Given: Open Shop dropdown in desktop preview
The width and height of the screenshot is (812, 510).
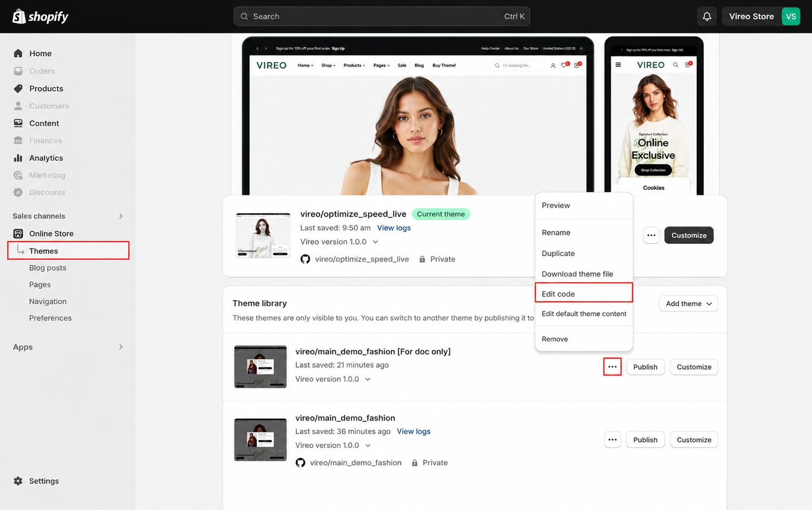Looking at the screenshot, I should [x=328, y=65].
